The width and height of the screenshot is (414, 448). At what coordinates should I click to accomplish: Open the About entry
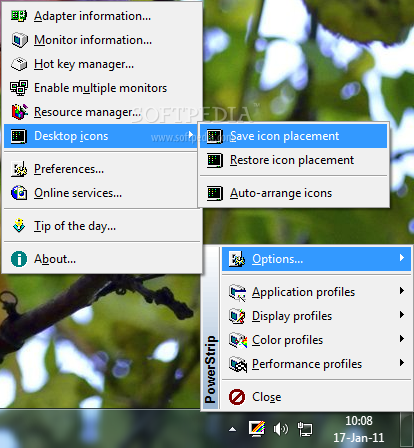click(x=102, y=259)
